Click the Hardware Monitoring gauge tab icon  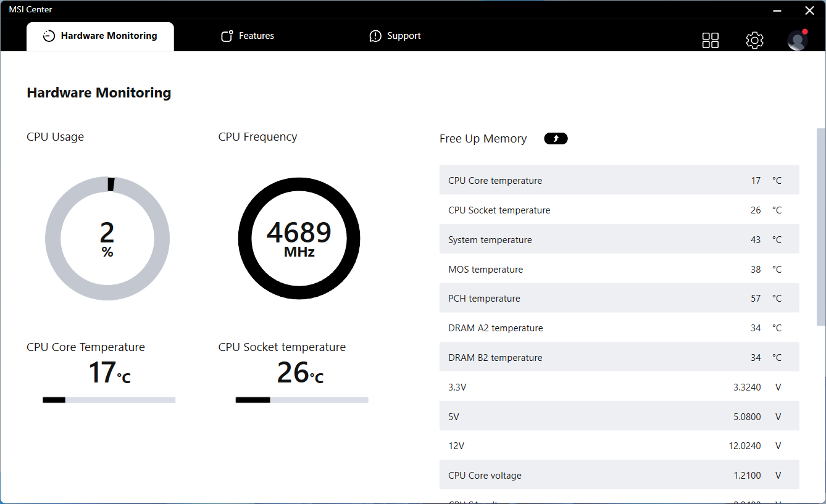click(49, 36)
